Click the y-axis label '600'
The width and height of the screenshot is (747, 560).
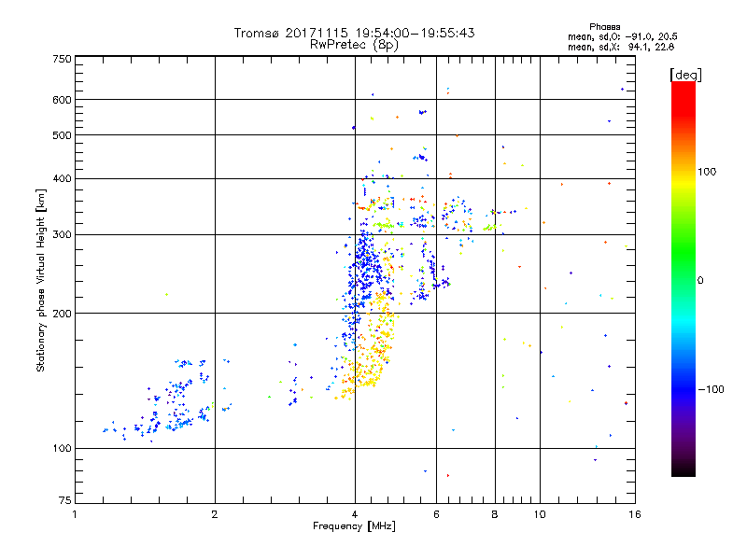pos(62,100)
